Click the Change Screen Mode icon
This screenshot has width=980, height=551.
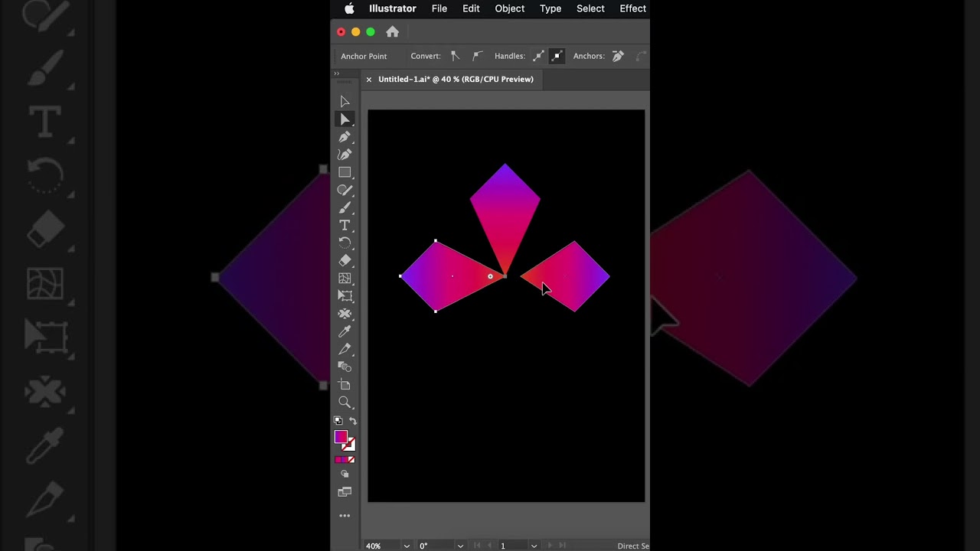[345, 492]
